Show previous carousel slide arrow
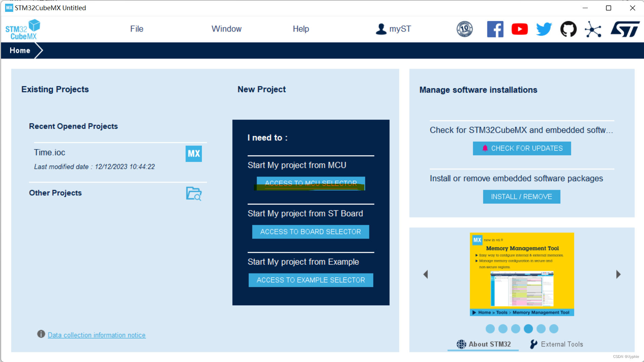 point(426,274)
